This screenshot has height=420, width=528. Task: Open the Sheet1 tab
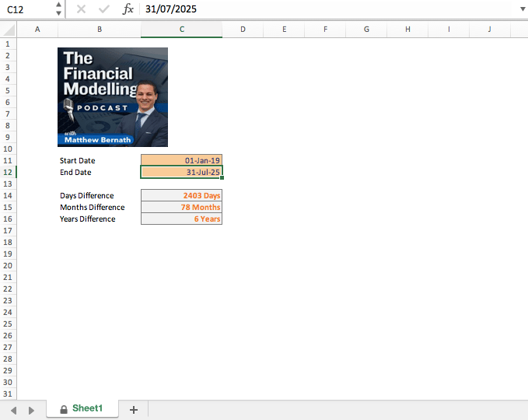(82, 408)
